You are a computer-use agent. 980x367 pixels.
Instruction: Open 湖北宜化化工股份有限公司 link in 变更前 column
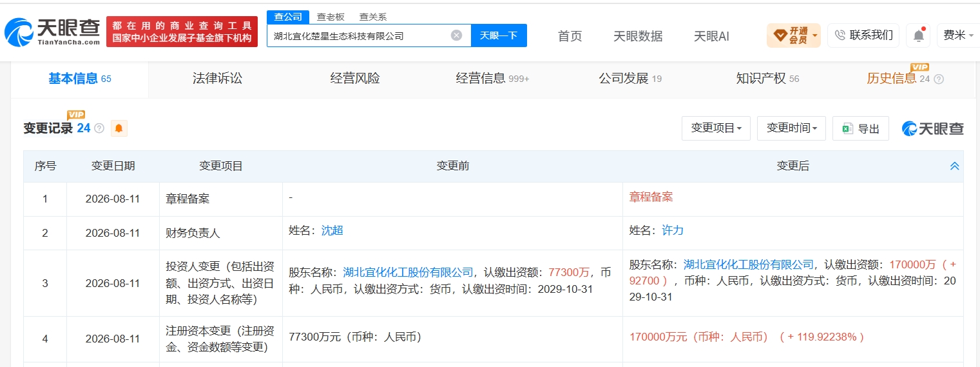coord(408,272)
